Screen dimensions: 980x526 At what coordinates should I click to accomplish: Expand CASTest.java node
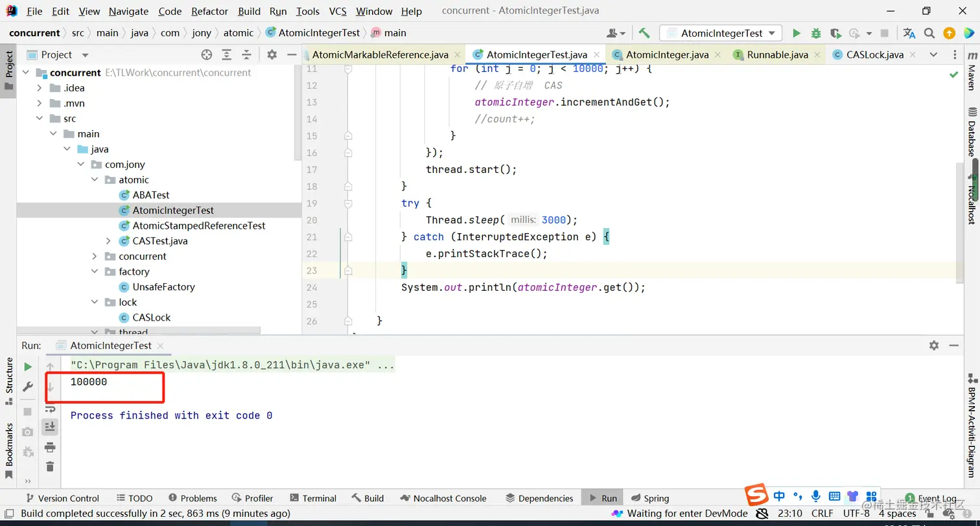[x=108, y=241]
